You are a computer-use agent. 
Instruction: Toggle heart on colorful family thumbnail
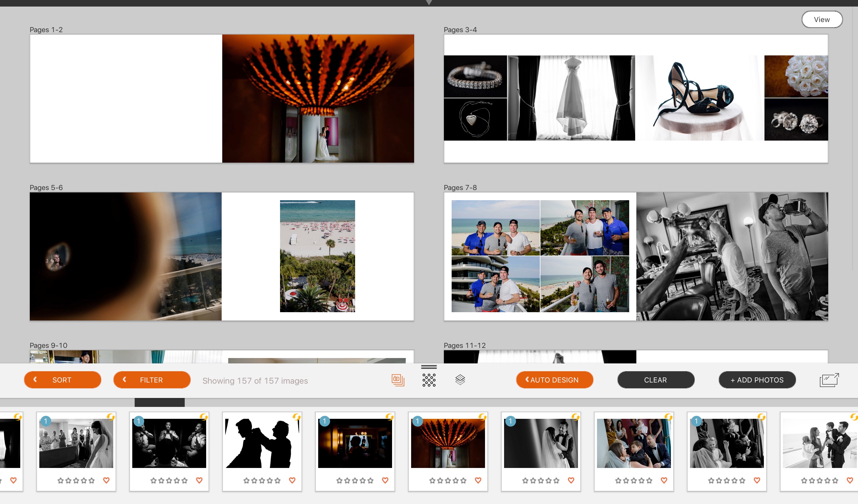664,480
